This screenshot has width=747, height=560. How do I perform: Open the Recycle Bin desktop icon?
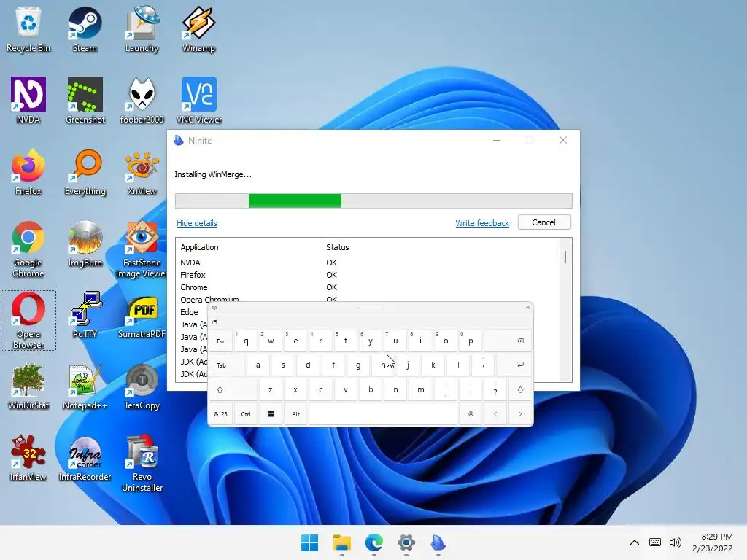coord(28,29)
